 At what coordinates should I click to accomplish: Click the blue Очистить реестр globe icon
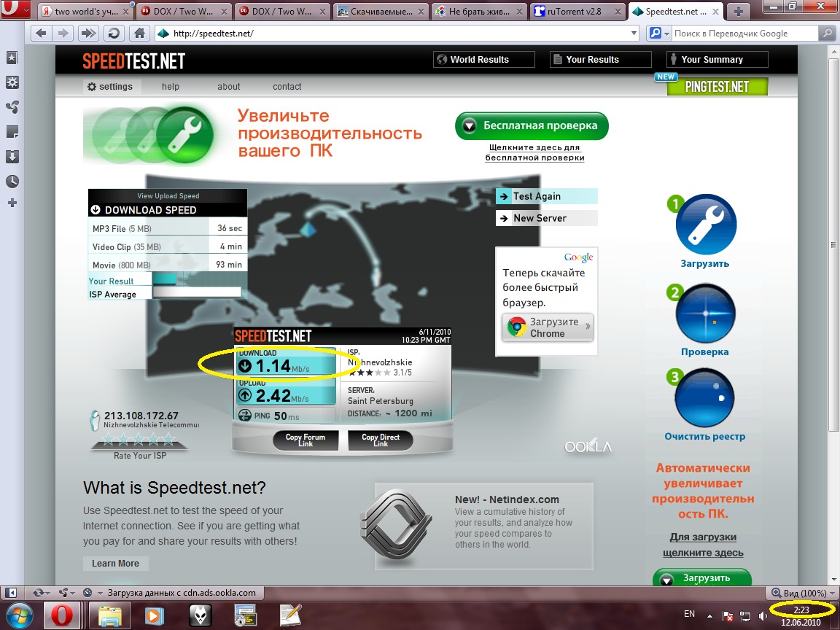click(x=704, y=397)
